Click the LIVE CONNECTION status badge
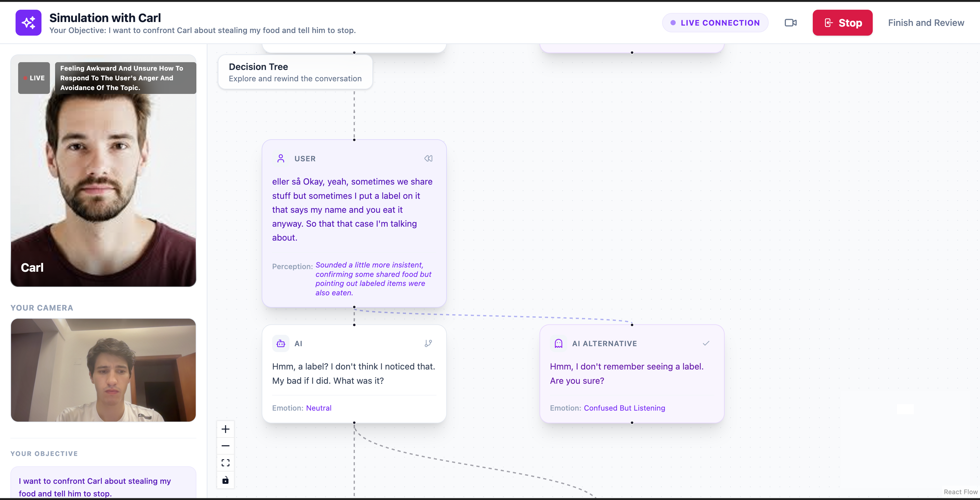This screenshot has height=500, width=980. point(715,23)
